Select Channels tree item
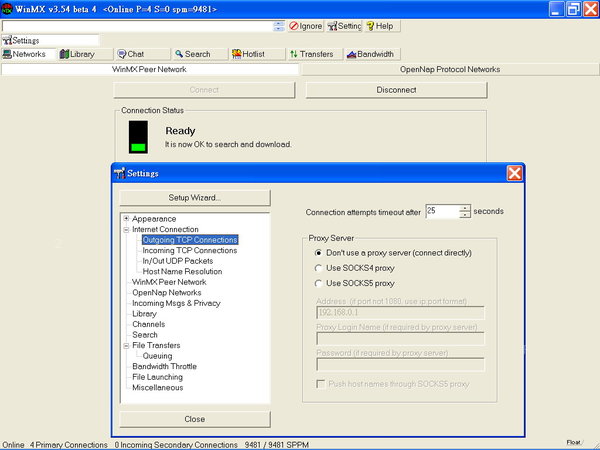 point(148,324)
